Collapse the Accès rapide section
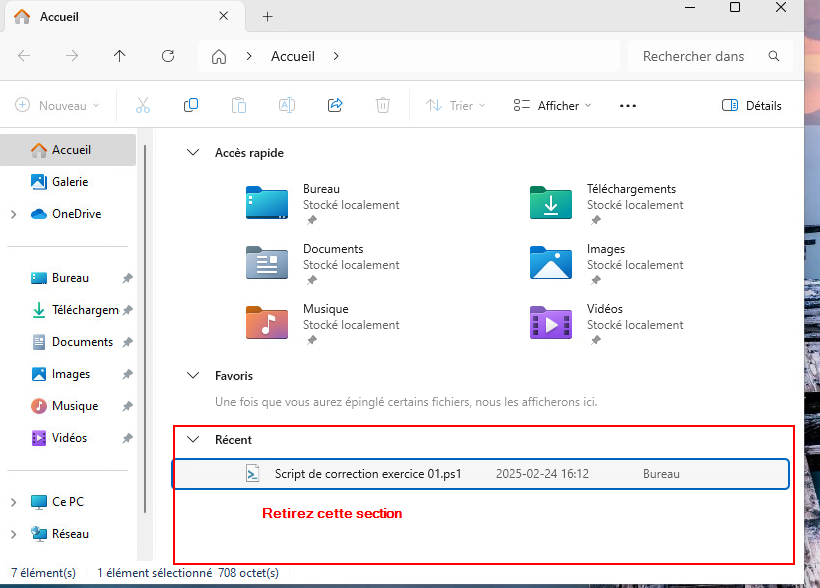This screenshot has width=820, height=588. click(193, 152)
